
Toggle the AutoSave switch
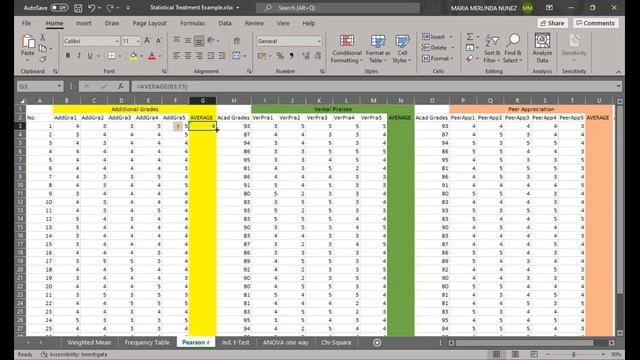coord(59,7)
